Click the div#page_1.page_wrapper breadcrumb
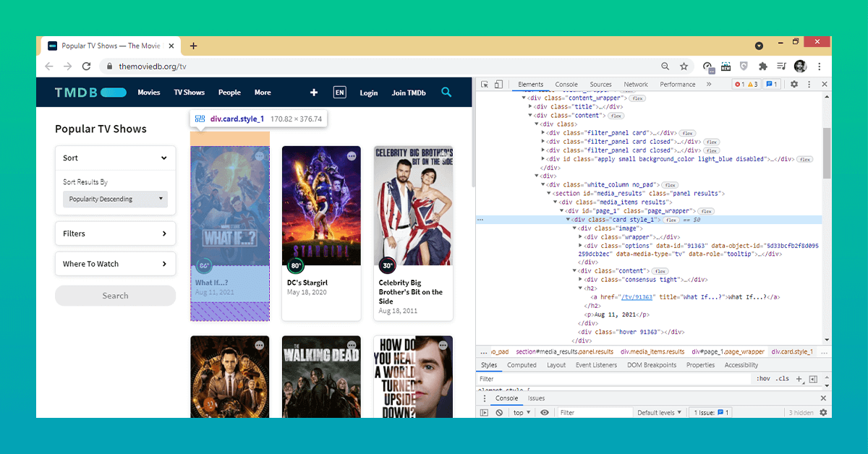The image size is (868, 454). (x=728, y=352)
